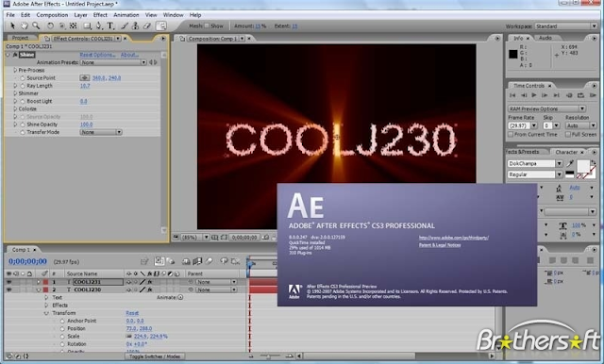Select the Rotation tool
This screenshot has height=364, width=604.
pyautogui.click(x=50, y=25)
